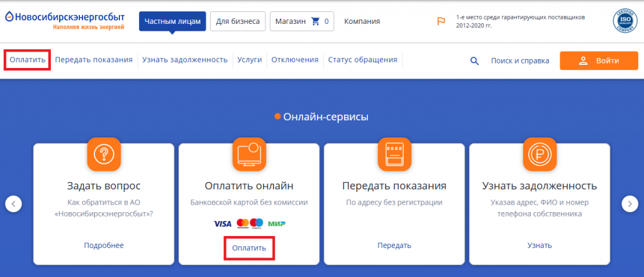Click the orange Войти button
Image resolution: width=644 pixels, height=277 pixels.
[599, 61]
